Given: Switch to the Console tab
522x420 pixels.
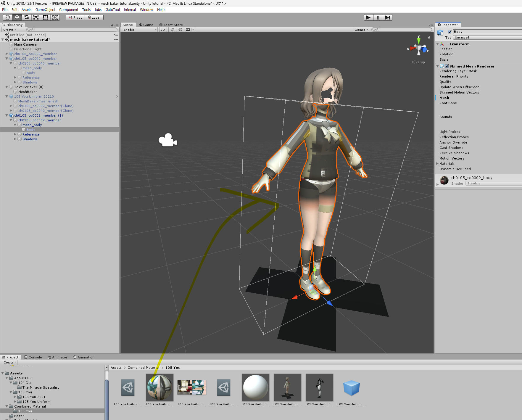Looking at the screenshot, I should point(33,357).
